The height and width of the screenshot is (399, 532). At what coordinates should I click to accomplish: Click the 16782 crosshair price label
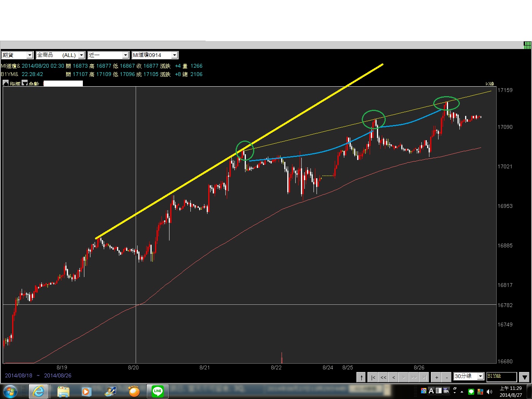505,305
